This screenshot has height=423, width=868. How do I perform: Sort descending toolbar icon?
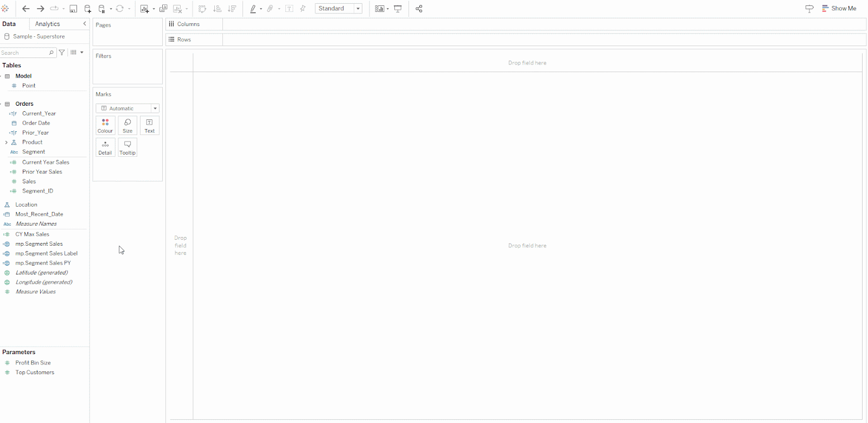pos(232,9)
